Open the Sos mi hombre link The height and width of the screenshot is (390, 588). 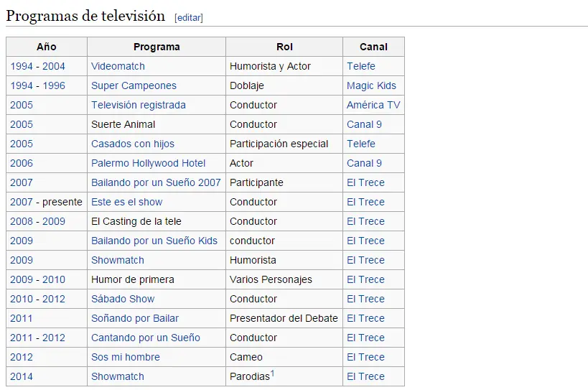point(125,358)
